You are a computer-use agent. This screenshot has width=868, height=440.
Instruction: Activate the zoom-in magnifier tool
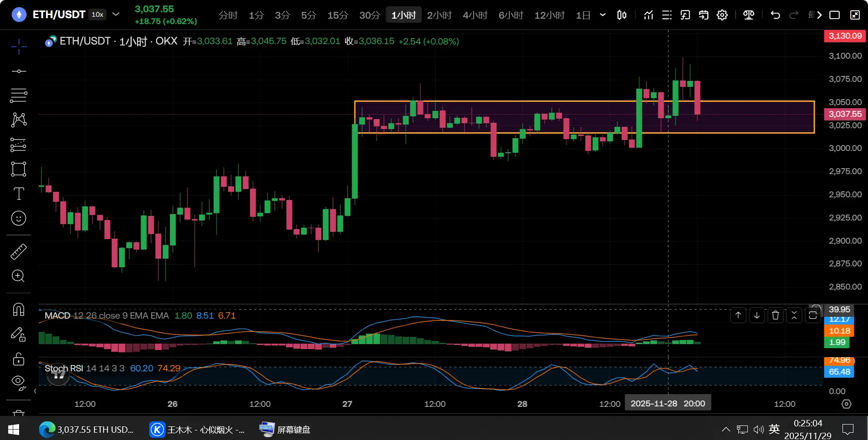pyautogui.click(x=19, y=276)
